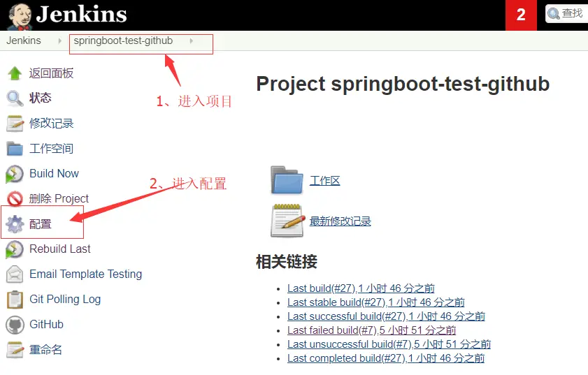This screenshot has height=375, width=588.
Task: Choose 删除 Project in the sidebar
Action: [59, 198]
